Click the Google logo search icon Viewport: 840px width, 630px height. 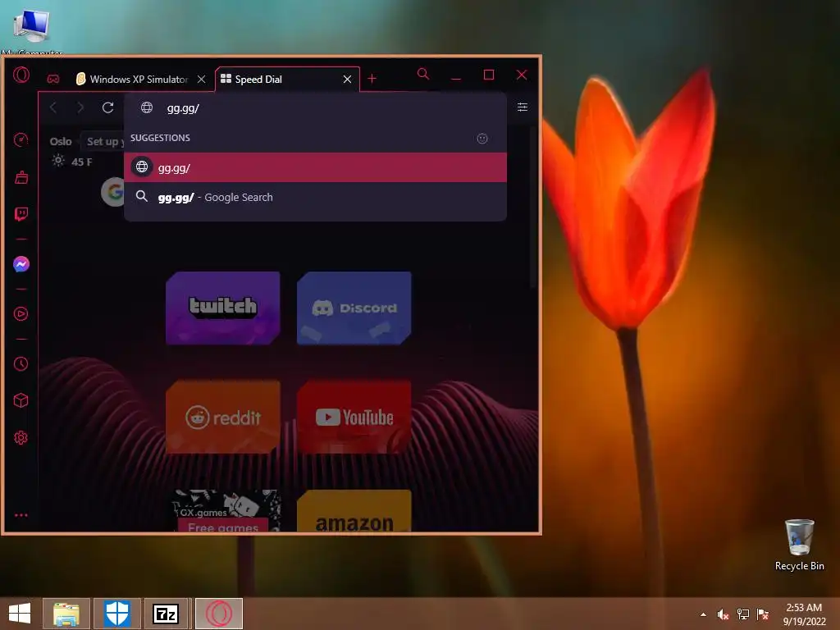(113, 191)
